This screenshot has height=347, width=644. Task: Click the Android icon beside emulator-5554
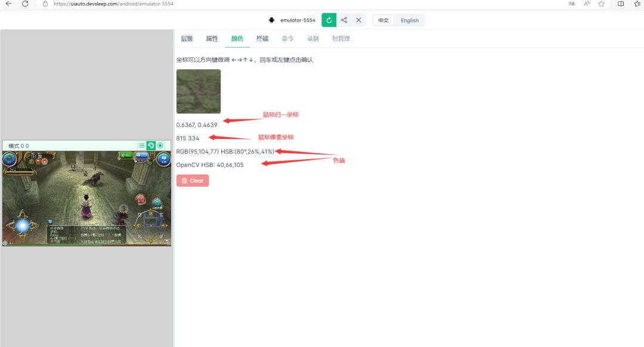[271, 20]
